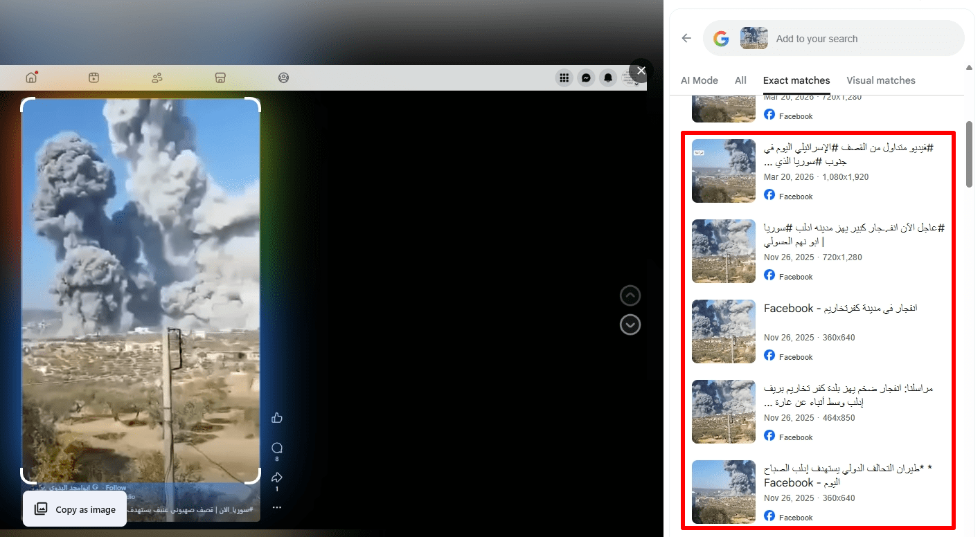Open the reel comments icon
This screenshot has height=537, width=980.
277,448
